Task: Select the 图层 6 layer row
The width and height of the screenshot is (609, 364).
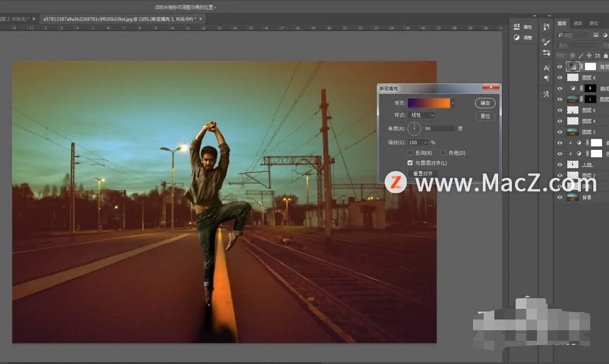Action: pyautogui.click(x=581, y=110)
